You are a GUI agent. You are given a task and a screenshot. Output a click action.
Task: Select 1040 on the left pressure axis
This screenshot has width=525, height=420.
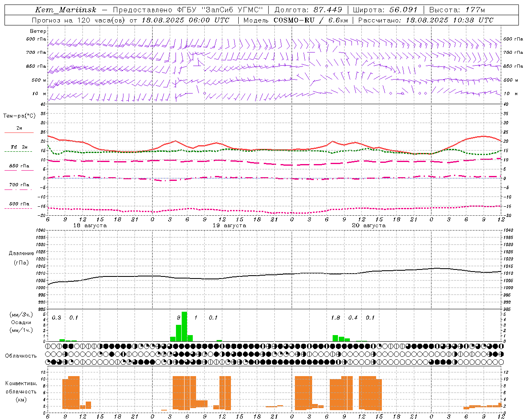40,231
